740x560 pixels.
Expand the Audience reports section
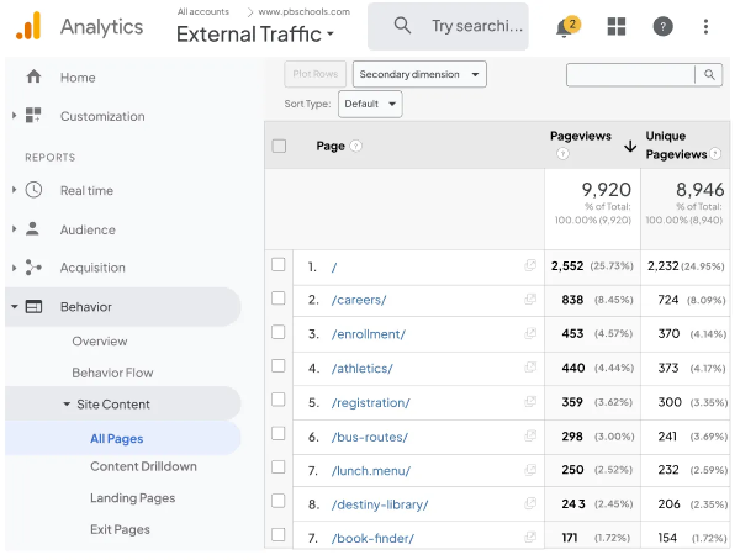click(x=88, y=230)
